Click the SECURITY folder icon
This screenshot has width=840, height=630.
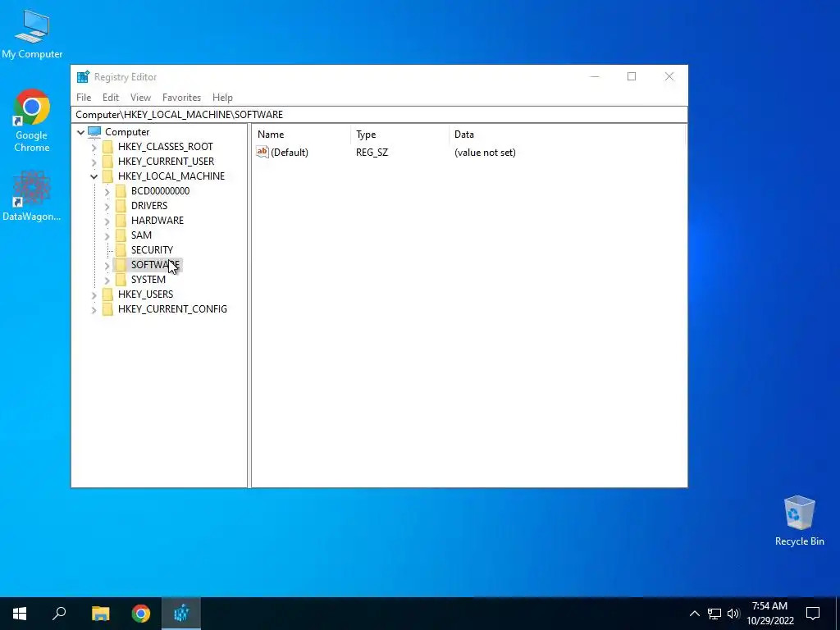coord(121,250)
